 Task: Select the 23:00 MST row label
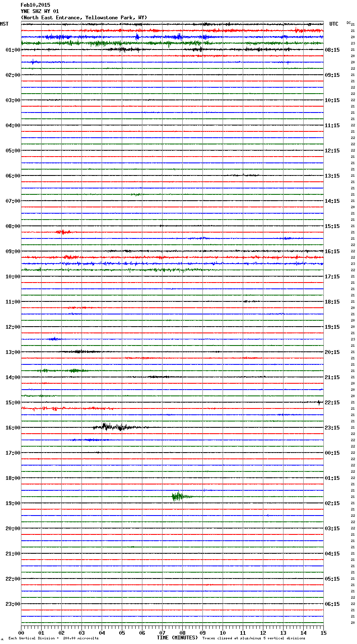pyautogui.click(x=13, y=604)
